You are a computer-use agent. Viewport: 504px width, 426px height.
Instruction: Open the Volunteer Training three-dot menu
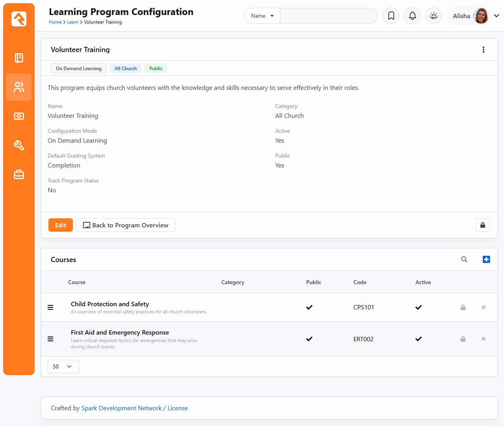point(484,50)
